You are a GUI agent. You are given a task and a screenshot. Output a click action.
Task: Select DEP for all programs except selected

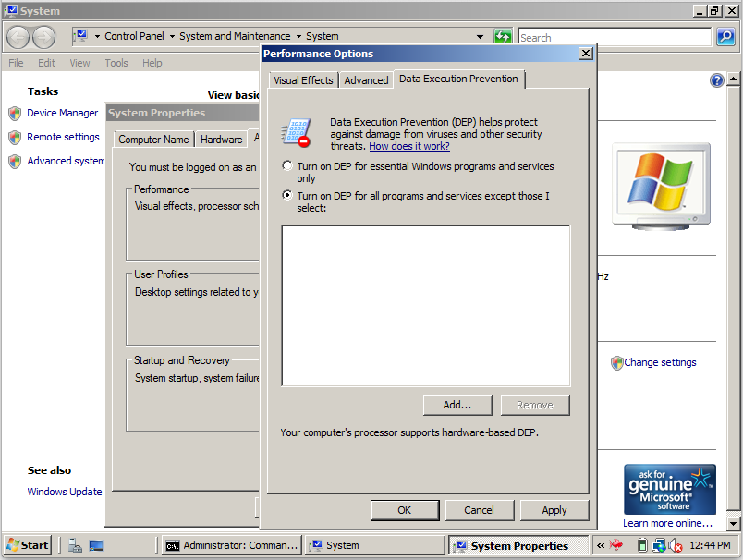pyautogui.click(x=287, y=195)
